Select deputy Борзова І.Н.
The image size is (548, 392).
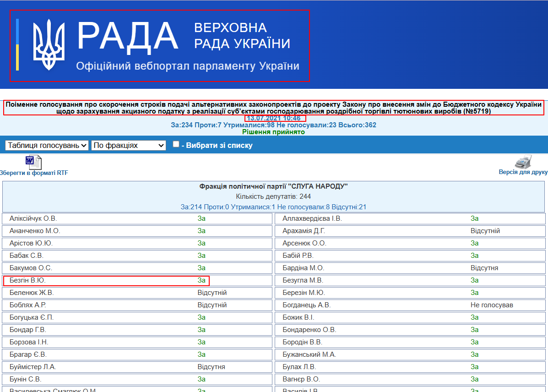click(29, 342)
